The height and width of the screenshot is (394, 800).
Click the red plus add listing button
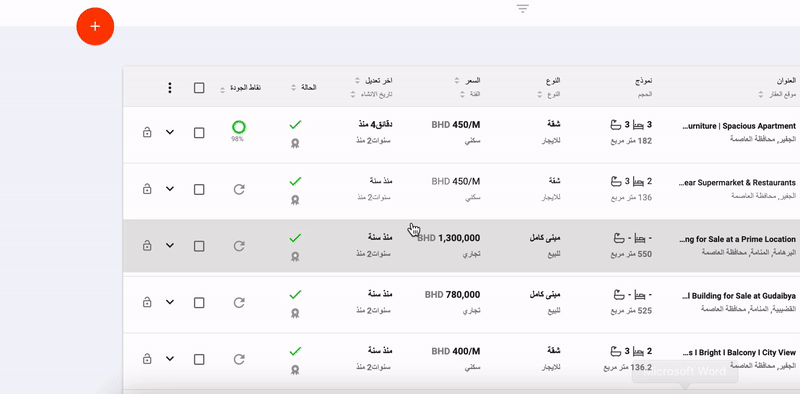(95, 27)
